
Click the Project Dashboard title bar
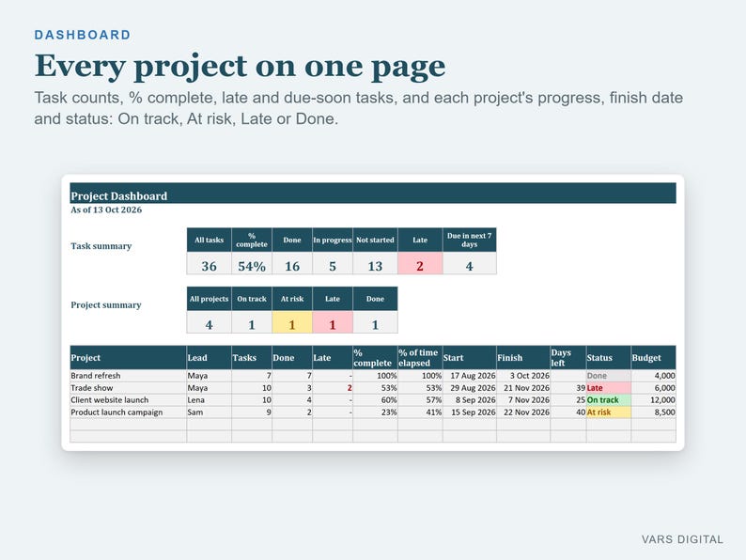(372, 194)
